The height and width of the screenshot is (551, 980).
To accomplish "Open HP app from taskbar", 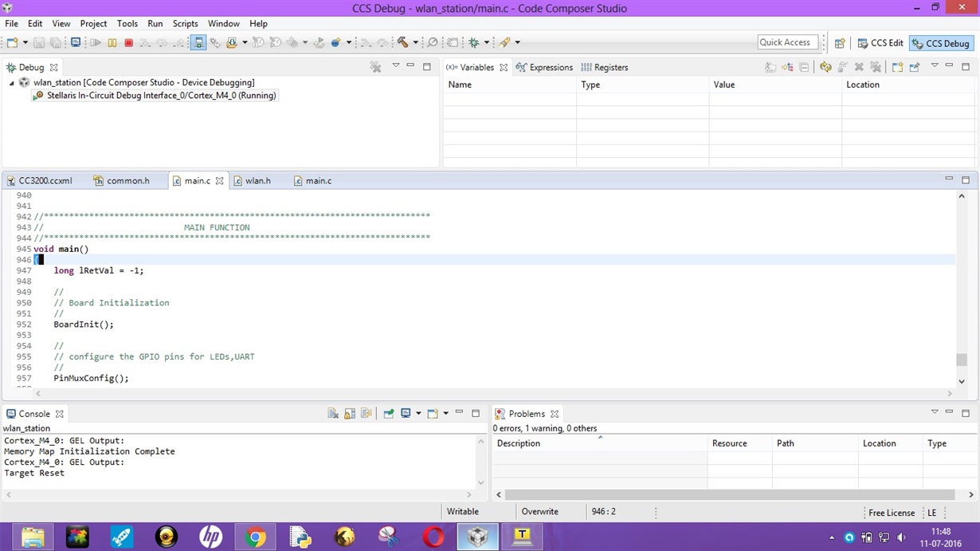I will click(210, 537).
